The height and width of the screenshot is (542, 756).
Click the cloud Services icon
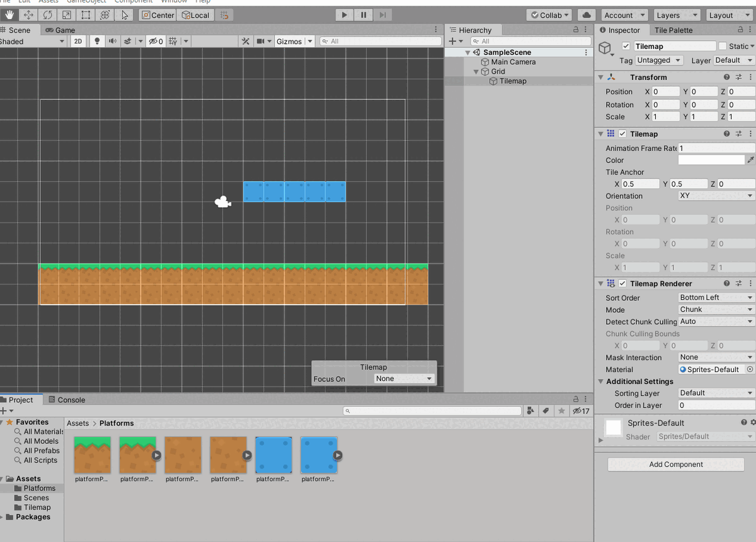[x=587, y=15]
